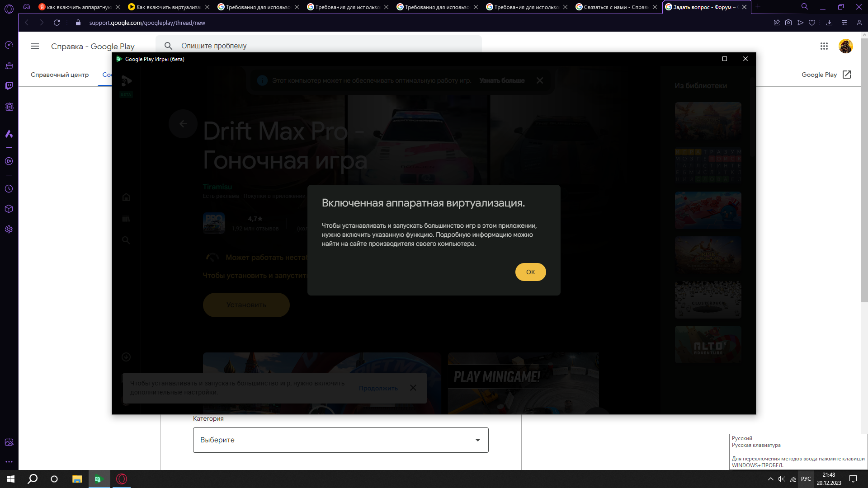Open Windows taskbar search
Viewport: 868px width, 488px height.
coord(33,479)
